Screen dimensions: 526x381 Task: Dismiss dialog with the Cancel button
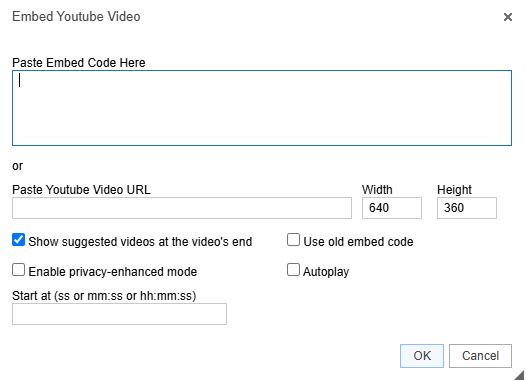point(480,356)
